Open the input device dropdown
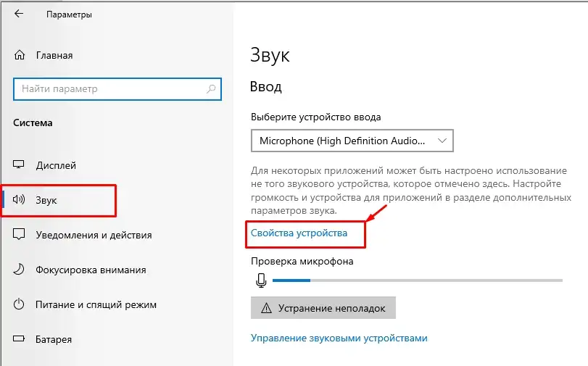This screenshot has height=366, width=588. [352, 140]
